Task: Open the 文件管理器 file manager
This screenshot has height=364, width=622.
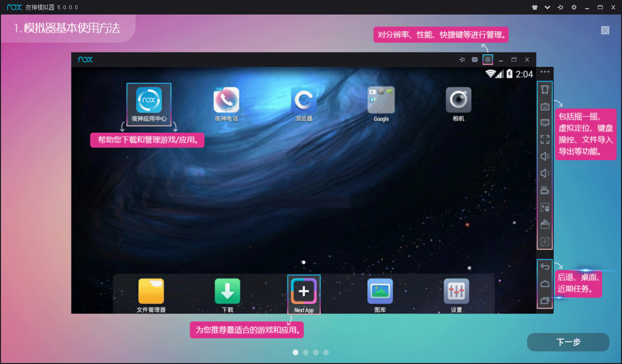Action: 151,295
